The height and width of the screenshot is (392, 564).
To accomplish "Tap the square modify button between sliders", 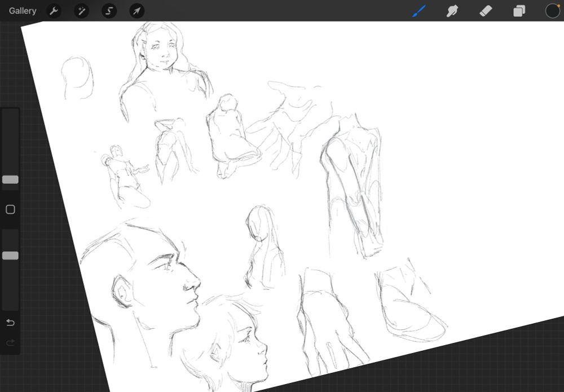I will click(10, 209).
